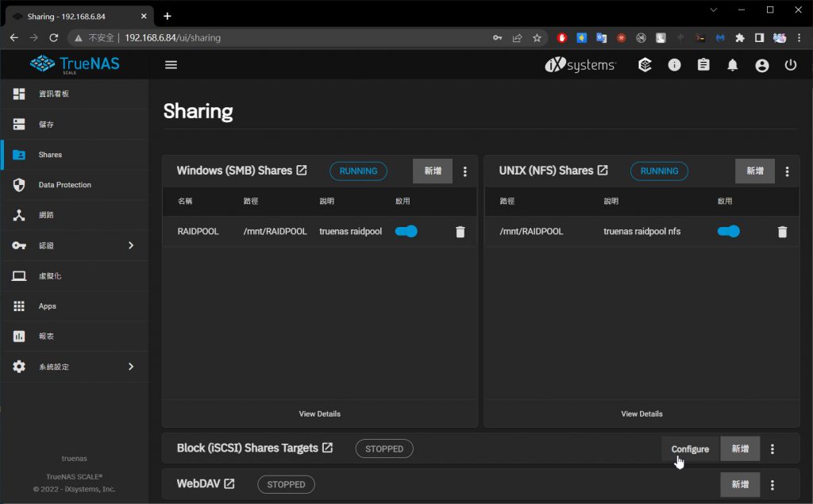Open three-dot menu for iSCSI Shares Targets

773,448
